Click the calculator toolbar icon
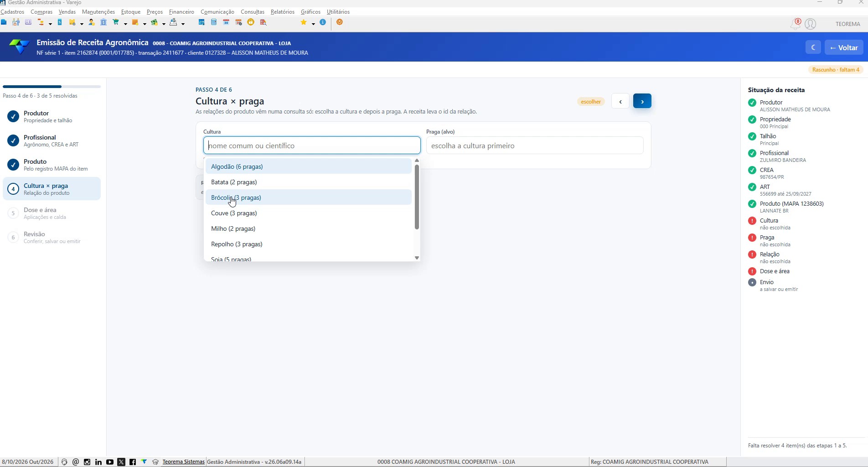Image resolution: width=868 pixels, height=467 pixels. pyautogui.click(x=214, y=22)
